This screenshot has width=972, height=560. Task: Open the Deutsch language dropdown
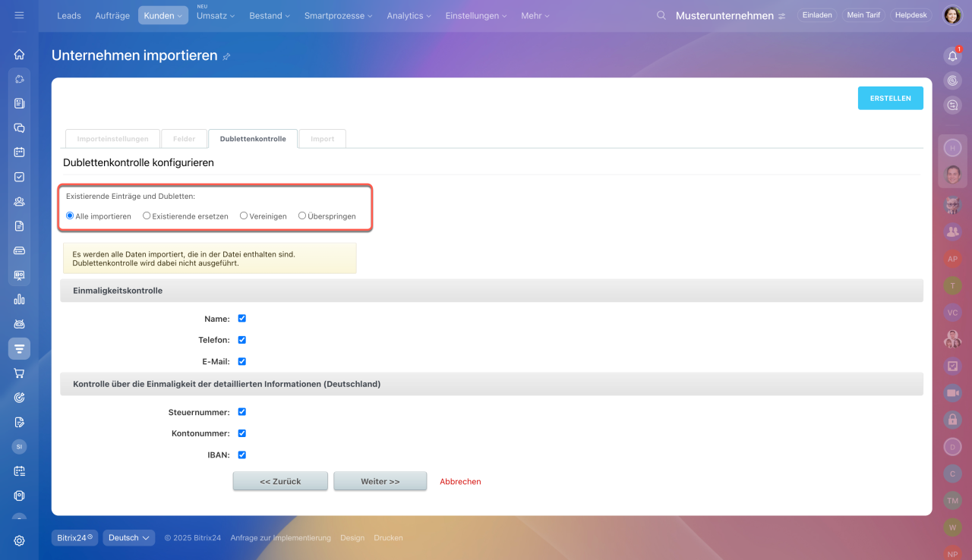129,537
